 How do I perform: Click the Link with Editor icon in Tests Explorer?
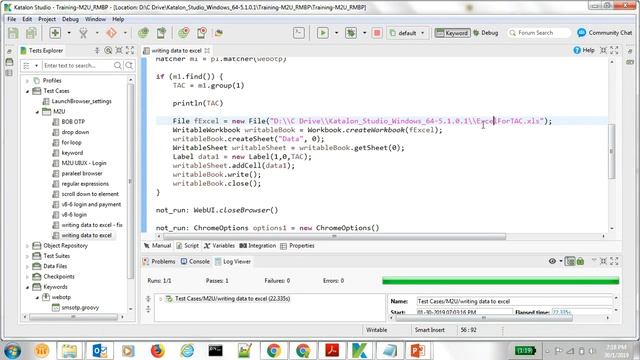108,50
